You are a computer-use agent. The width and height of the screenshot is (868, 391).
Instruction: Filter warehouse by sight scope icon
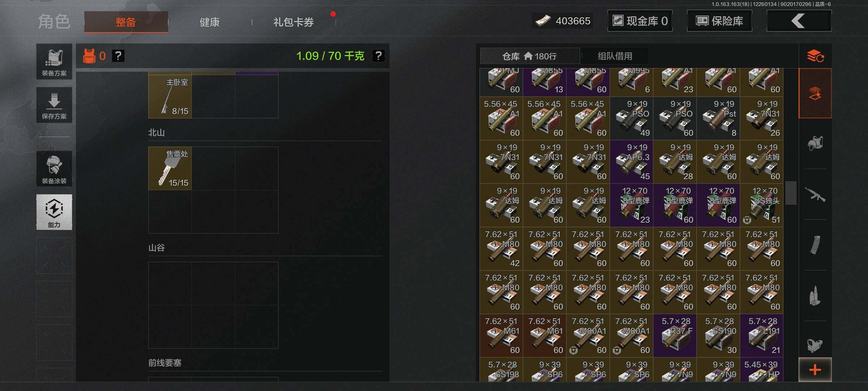click(815, 346)
